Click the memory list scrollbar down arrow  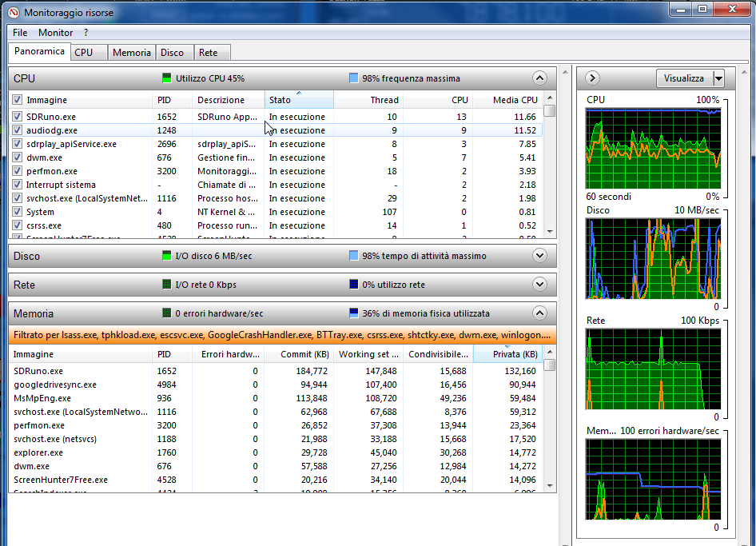point(550,486)
